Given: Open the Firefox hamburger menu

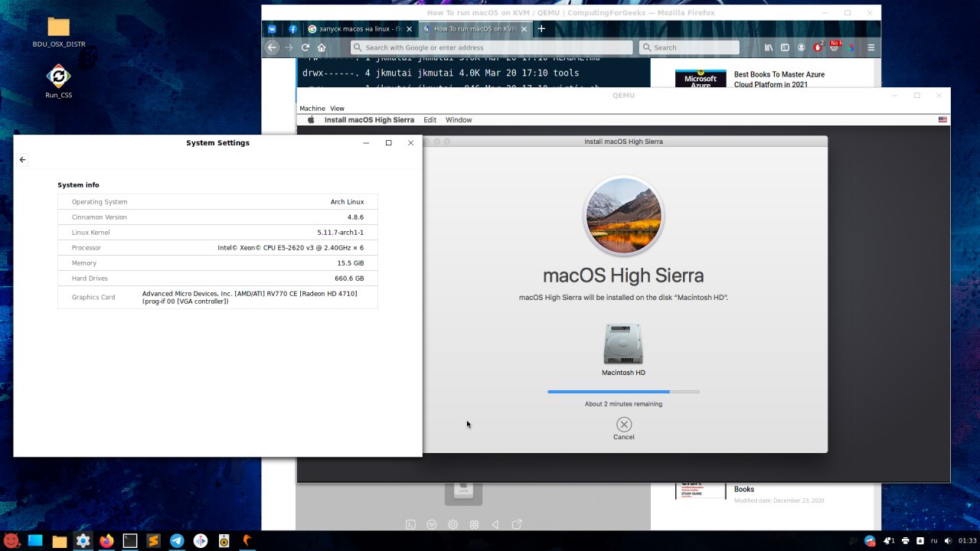Looking at the screenshot, I should [x=871, y=47].
